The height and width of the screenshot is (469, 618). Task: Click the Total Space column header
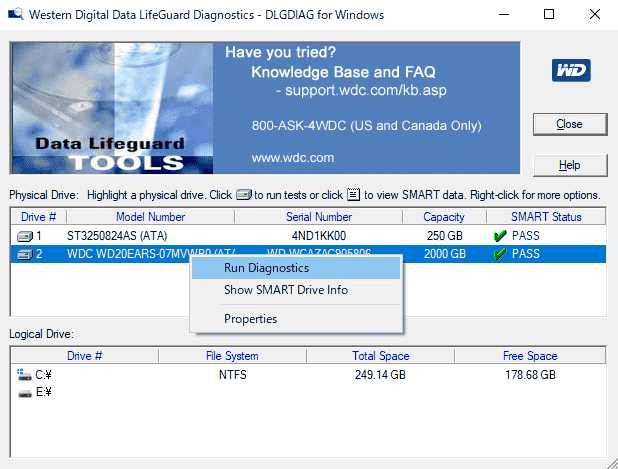coord(381,356)
